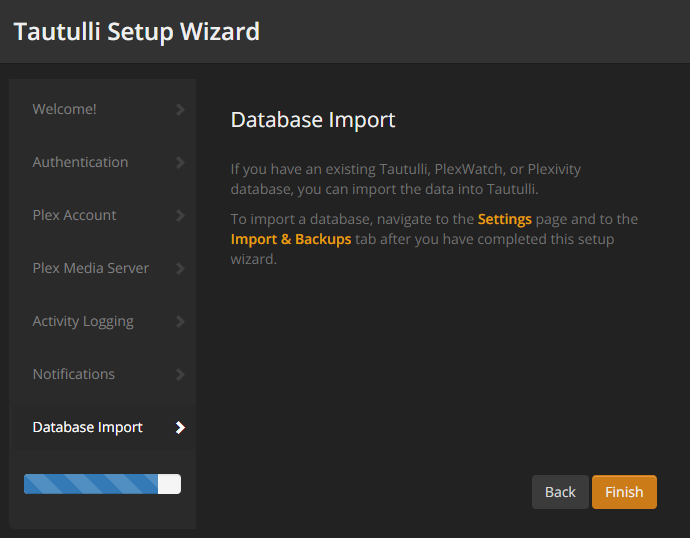Screen dimensions: 690x538
Task: Click the chevron beside Activity Logging
Action: (x=180, y=322)
